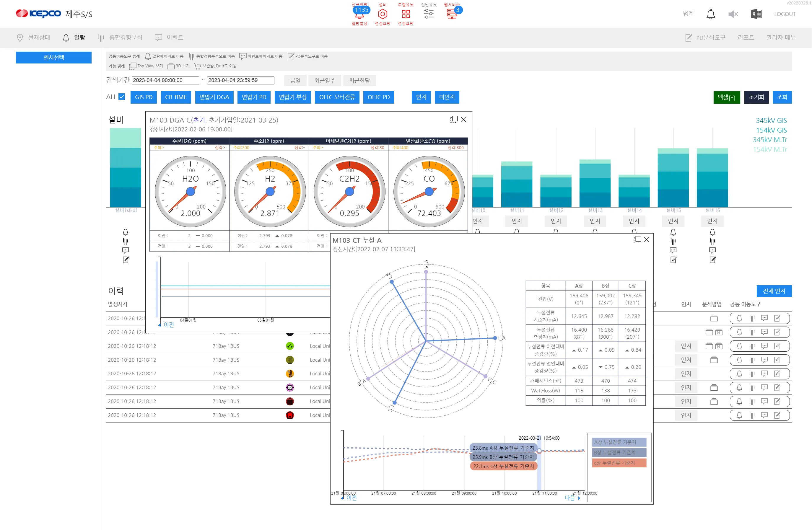Select the 최근일주 period button
The width and height of the screenshot is (812, 530).
coord(324,81)
